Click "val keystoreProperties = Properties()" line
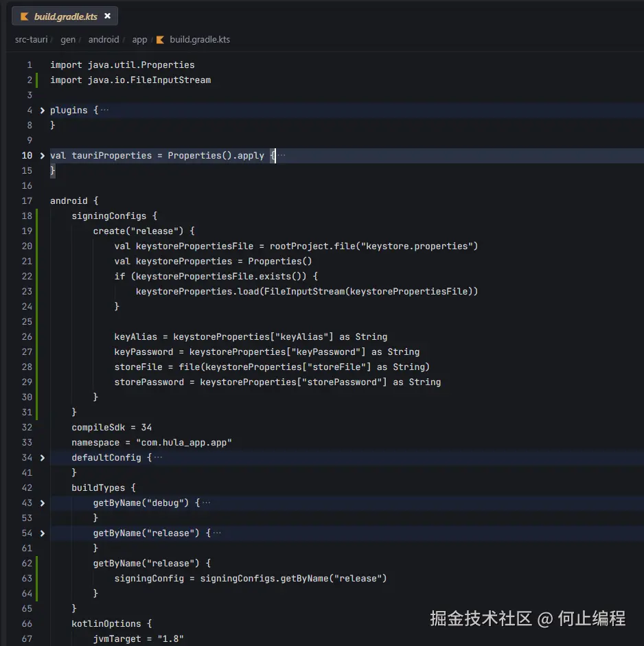Screen dimensions: 644x646 (x=213, y=261)
